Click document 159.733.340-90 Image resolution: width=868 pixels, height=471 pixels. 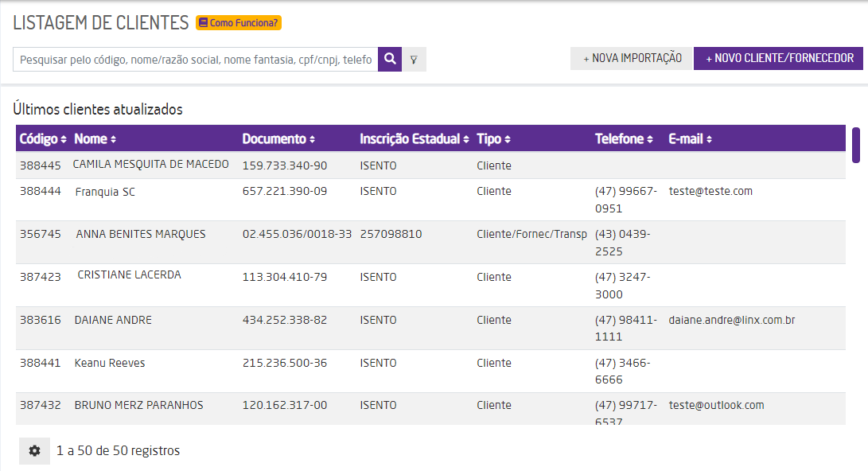coord(285,165)
